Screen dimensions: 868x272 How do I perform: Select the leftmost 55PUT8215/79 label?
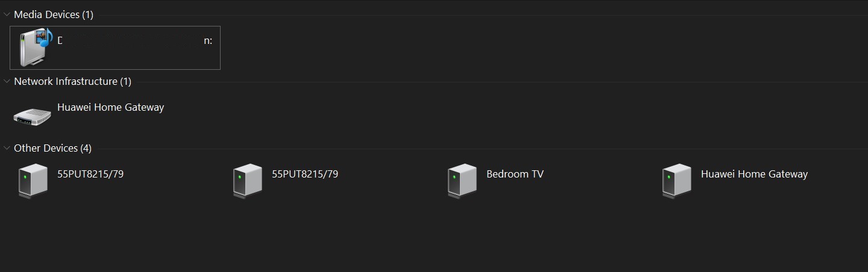pyautogui.click(x=90, y=175)
